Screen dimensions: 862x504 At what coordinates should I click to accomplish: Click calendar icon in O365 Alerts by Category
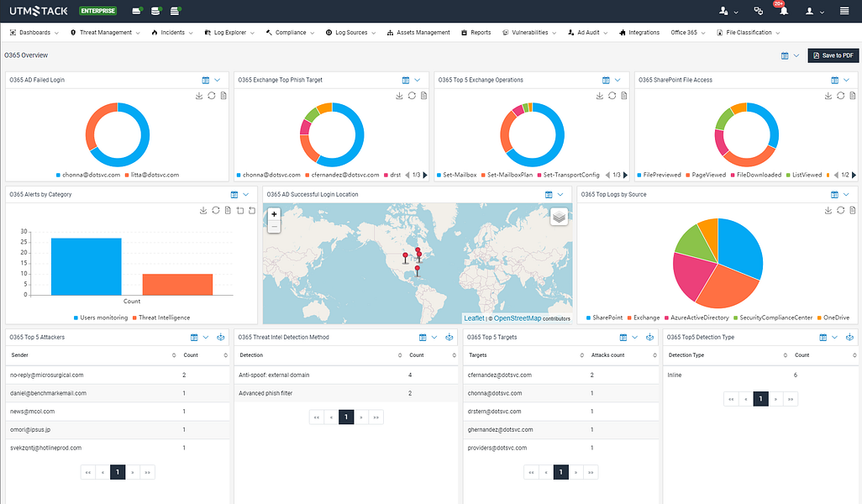234,195
